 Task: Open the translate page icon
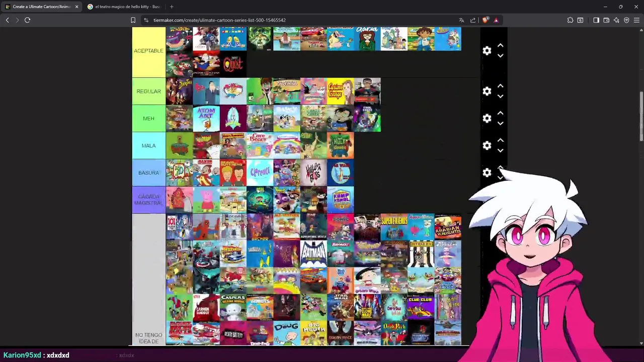(461, 20)
